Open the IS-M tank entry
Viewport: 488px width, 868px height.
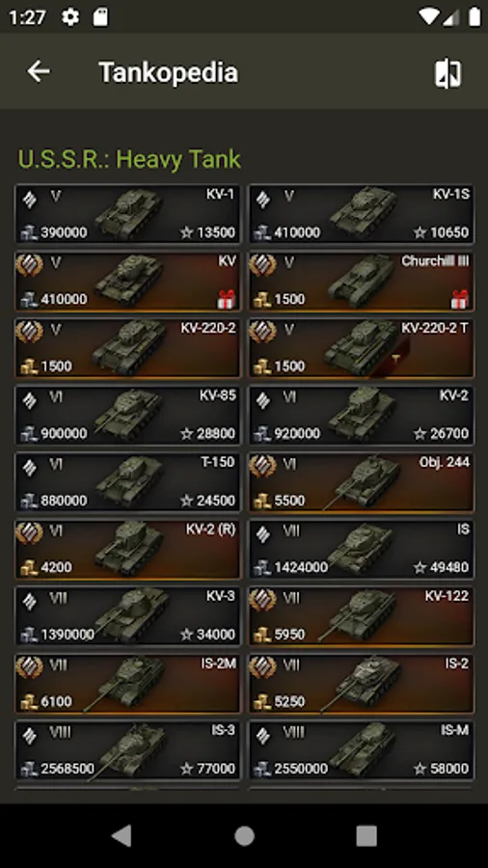362,750
